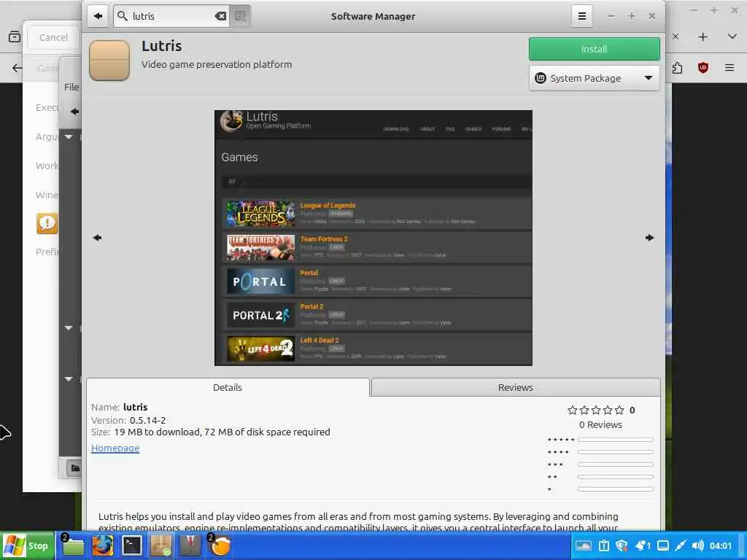Screen dimensions: 747x560
Task: Click the 1-star rating bar
Action: [616, 489]
